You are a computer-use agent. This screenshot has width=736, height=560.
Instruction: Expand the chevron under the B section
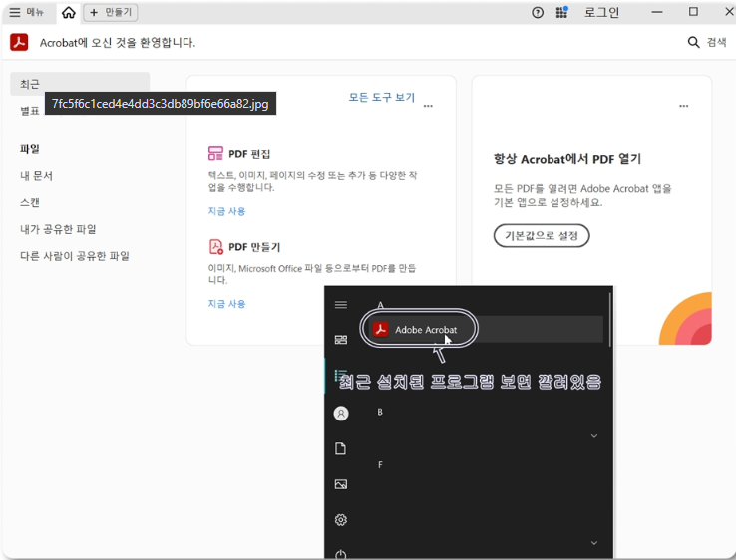coord(594,436)
